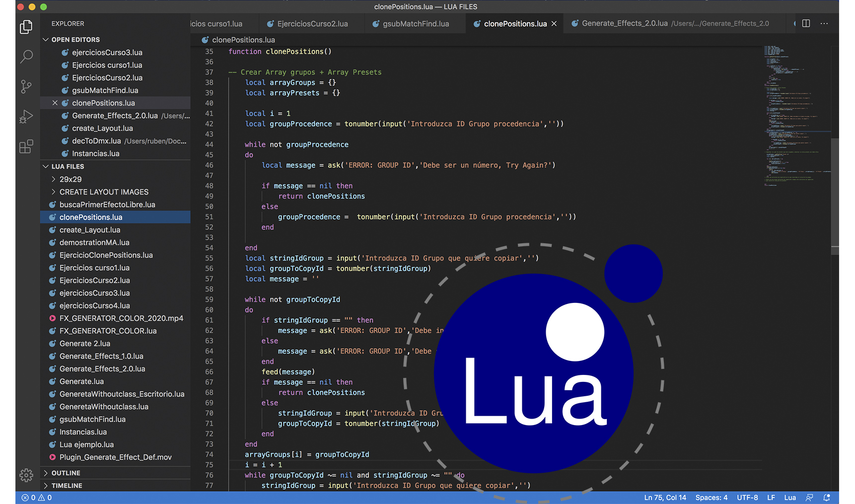Open decToDmx.lua in Open Editors
This screenshot has height=504, width=855.
pyautogui.click(x=115, y=141)
